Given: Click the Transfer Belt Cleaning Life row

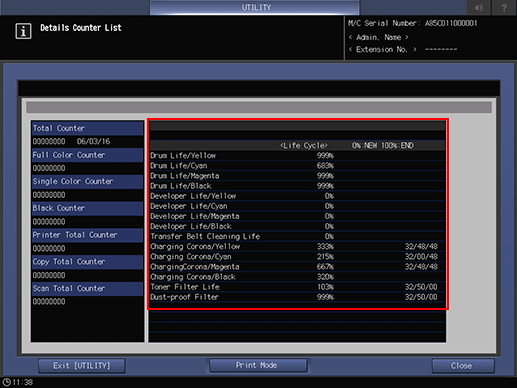Looking at the screenshot, I should click(x=297, y=236).
